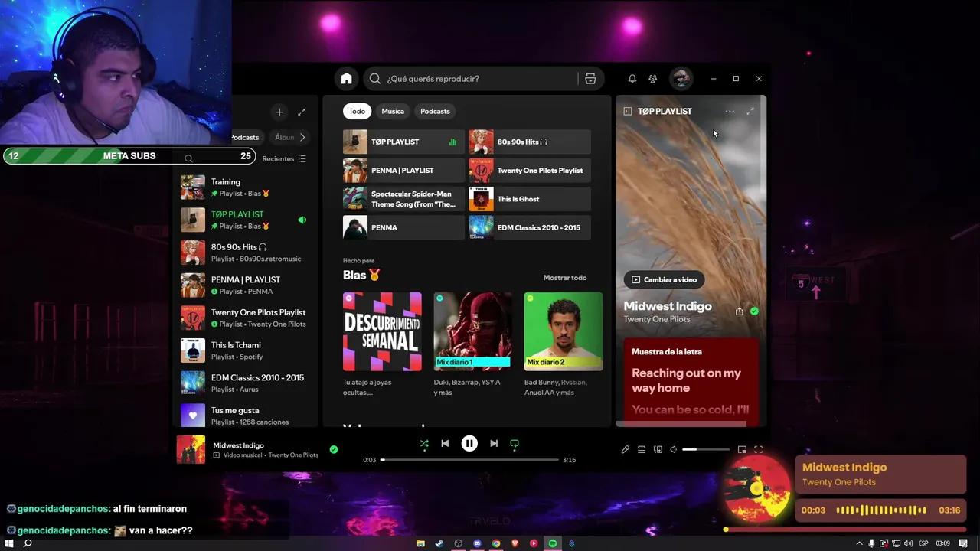Seek within the song progress bar

(x=469, y=460)
